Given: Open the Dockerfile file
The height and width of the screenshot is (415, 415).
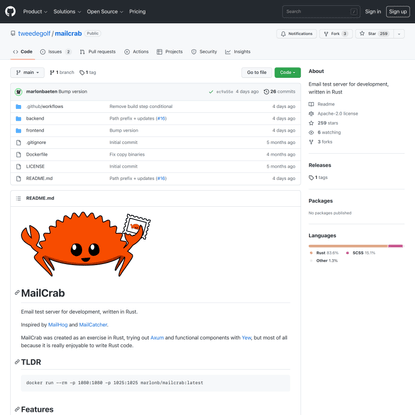Looking at the screenshot, I should pos(37,154).
